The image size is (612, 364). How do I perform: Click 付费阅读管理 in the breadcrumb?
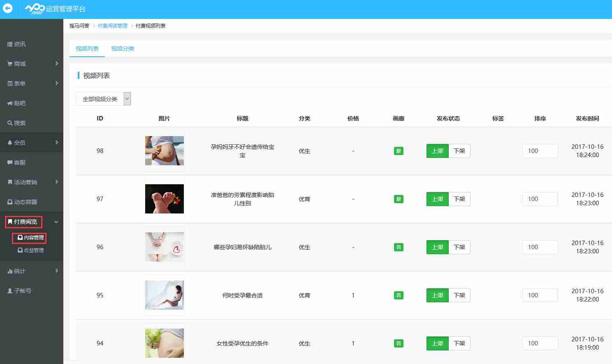click(112, 26)
